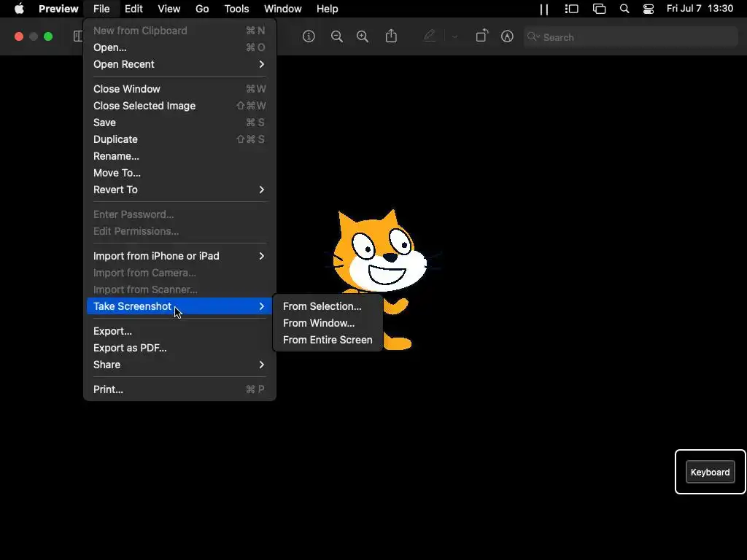Click the Highlight pen icon
747x560 pixels.
tap(430, 36)
